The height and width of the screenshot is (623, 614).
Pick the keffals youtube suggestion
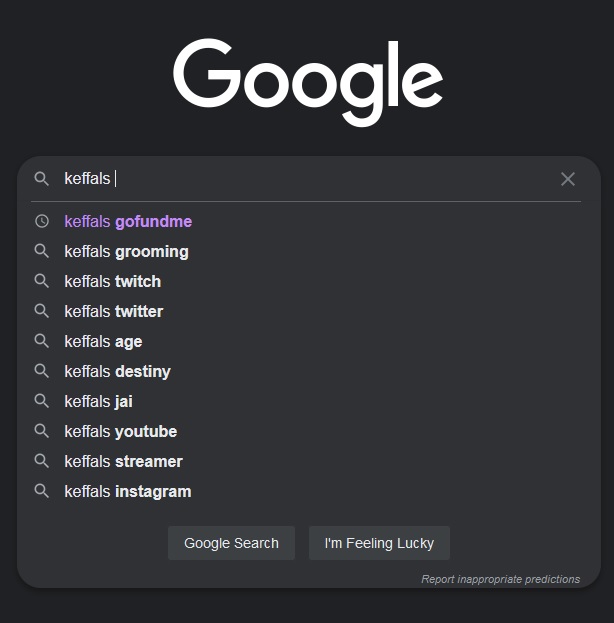pos(306,431)
